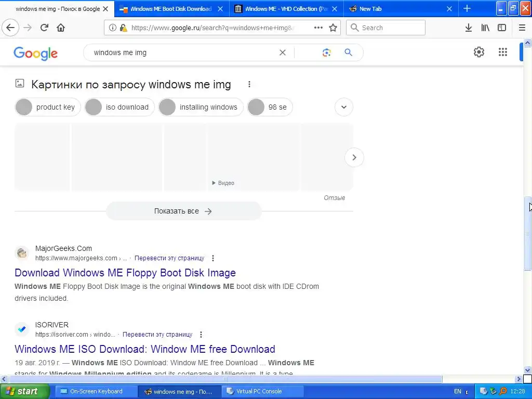The image size is (532, 399).
Task: Open Google quick settings gear
Action: pyautogui.click(x=479, y=52)
